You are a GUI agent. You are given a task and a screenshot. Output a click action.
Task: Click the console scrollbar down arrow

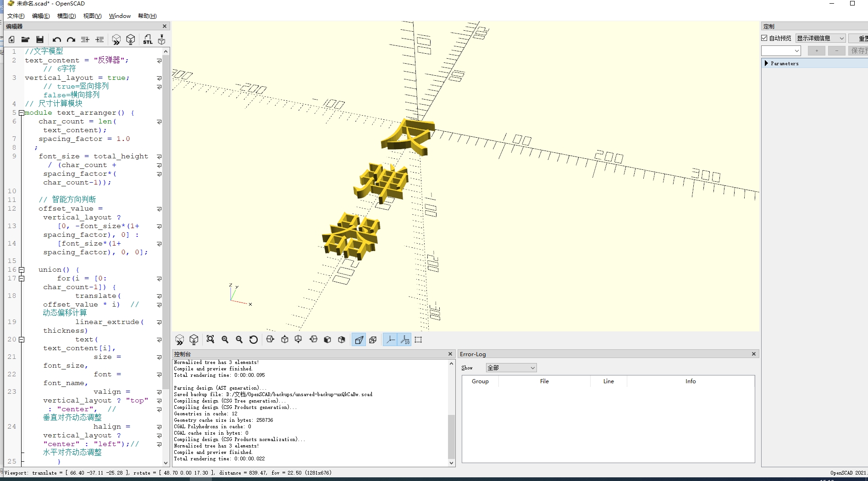coord(451,463)
